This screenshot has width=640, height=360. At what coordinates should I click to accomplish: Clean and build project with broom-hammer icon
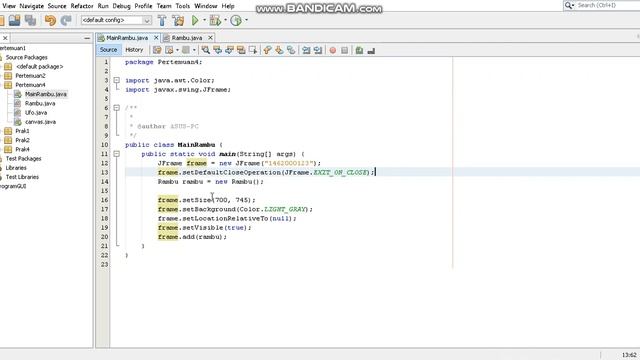point(178,20)
